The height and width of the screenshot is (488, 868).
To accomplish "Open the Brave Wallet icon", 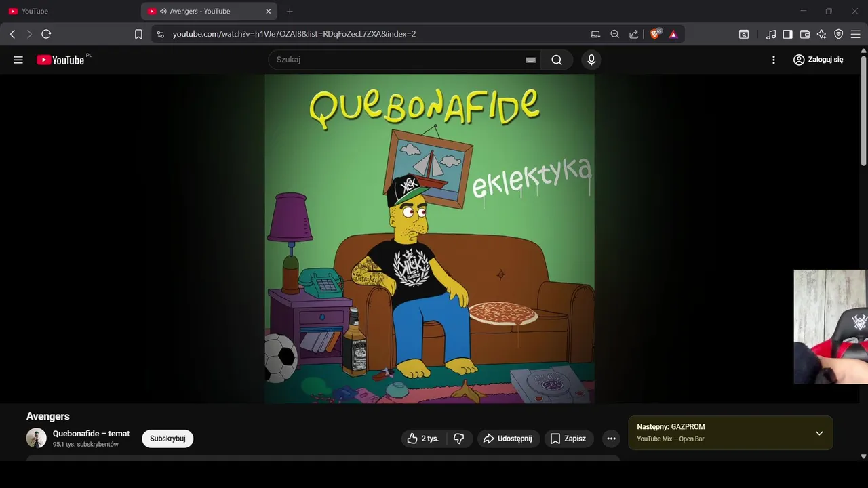I will [805, 34].
